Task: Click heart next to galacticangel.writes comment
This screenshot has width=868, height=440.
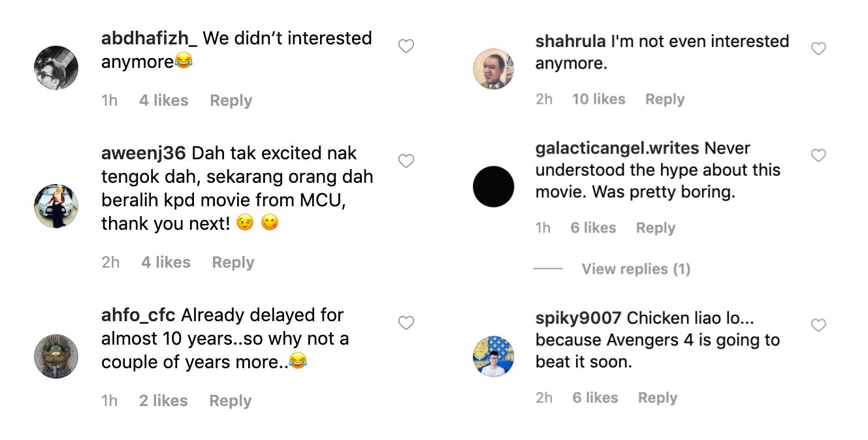Action: coord(818,155)
